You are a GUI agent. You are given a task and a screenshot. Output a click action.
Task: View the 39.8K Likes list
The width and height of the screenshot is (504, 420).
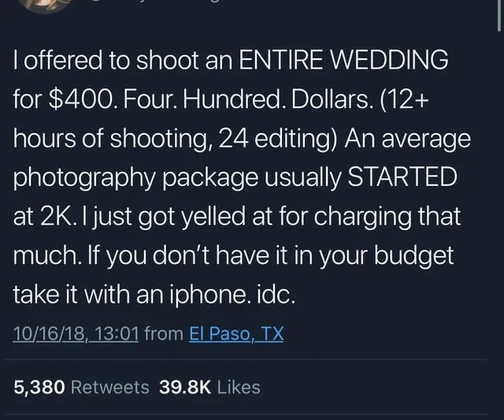(x=209, y=387)
